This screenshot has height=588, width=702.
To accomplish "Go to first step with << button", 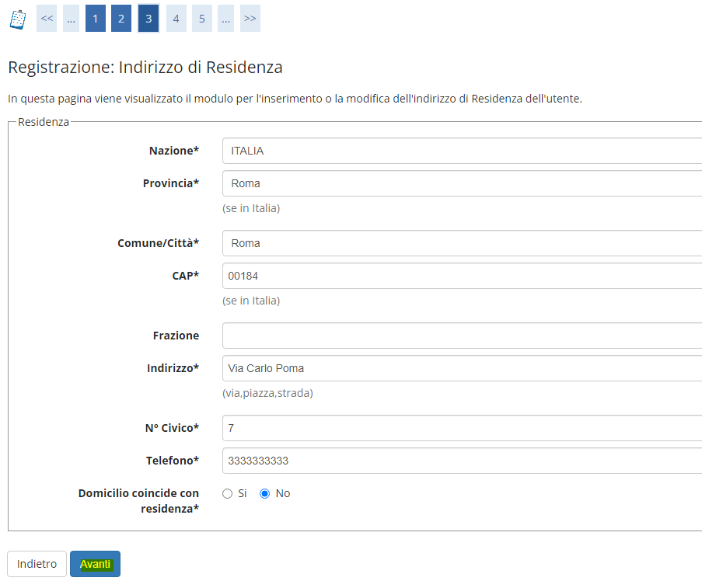I will click(x=47, y=19).
